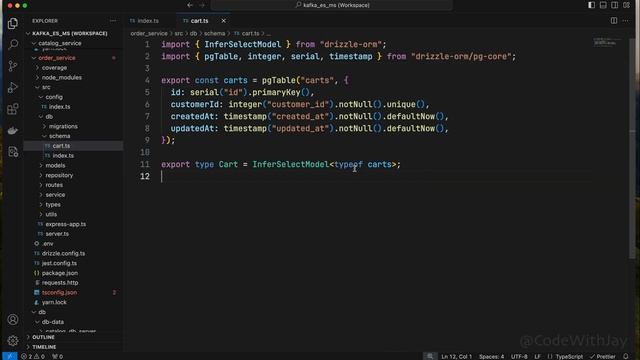Toggle the primary side bar layout icon

pos(591,5)
